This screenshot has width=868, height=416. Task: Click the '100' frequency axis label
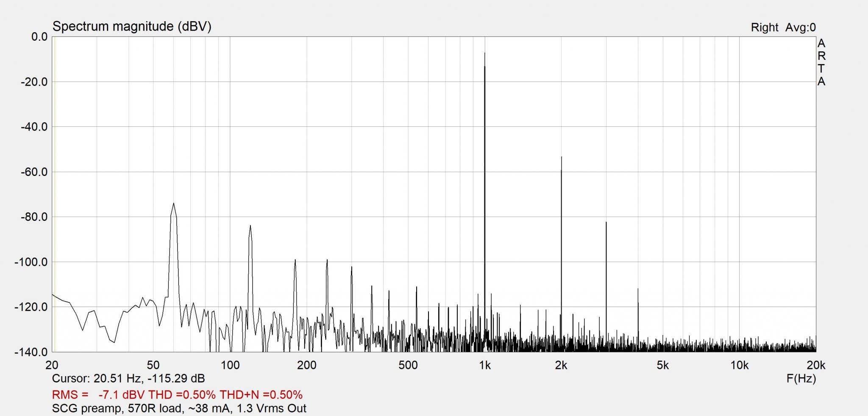tap(230, 365)
